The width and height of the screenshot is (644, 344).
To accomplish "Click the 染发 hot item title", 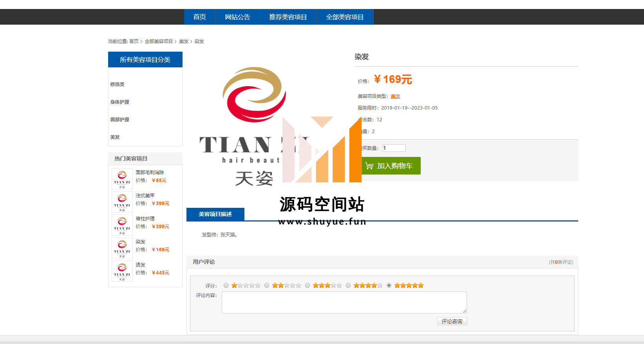I will [x=140, y=242].
